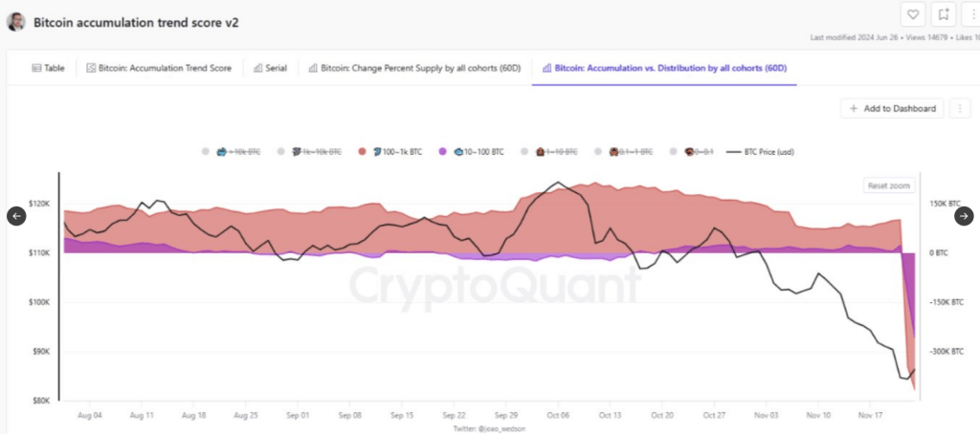980x434 pixels.
Task: Bookmark this chart with the bookmark icon
Action: [944, 14]
